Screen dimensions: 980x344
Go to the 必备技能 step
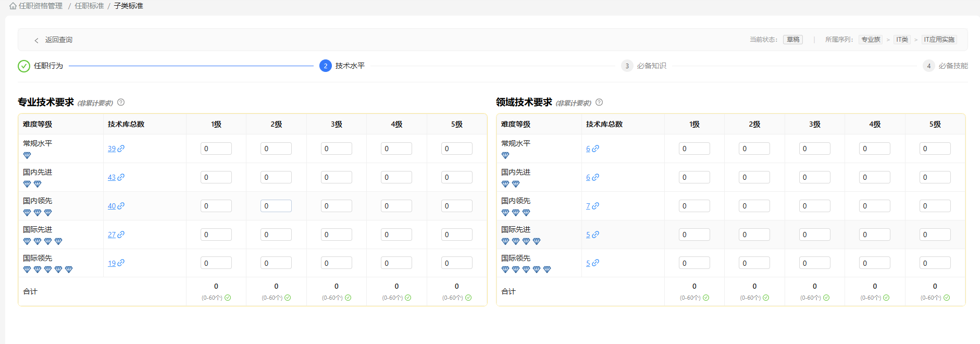[952, 66]
